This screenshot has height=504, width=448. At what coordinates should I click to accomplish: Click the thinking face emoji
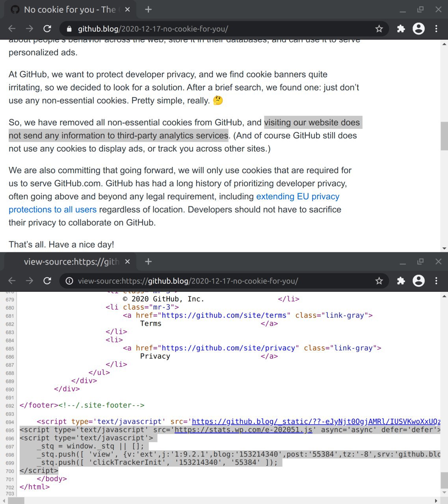coord(218,100)
